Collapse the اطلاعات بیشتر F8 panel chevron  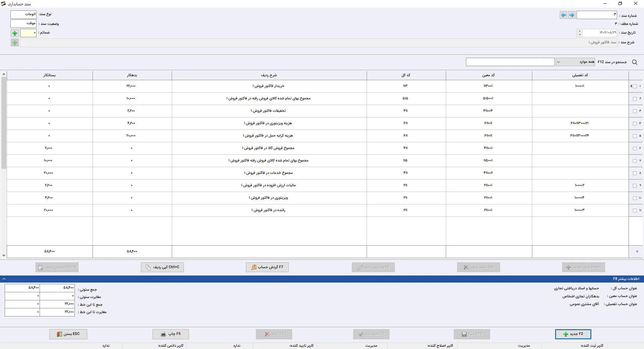pyautogui.click(x=4, y=279)
